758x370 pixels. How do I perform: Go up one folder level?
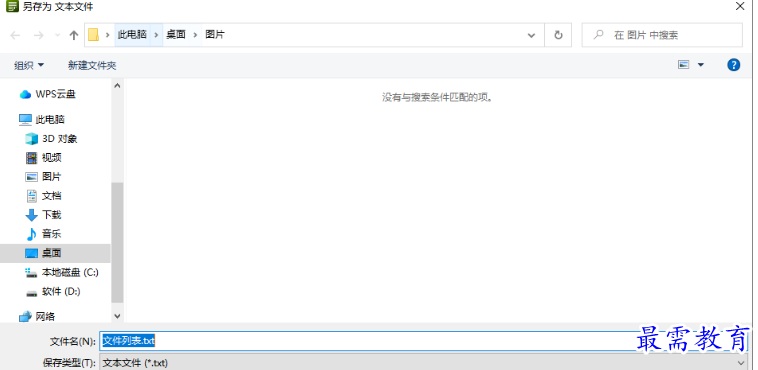coord(73,35)
